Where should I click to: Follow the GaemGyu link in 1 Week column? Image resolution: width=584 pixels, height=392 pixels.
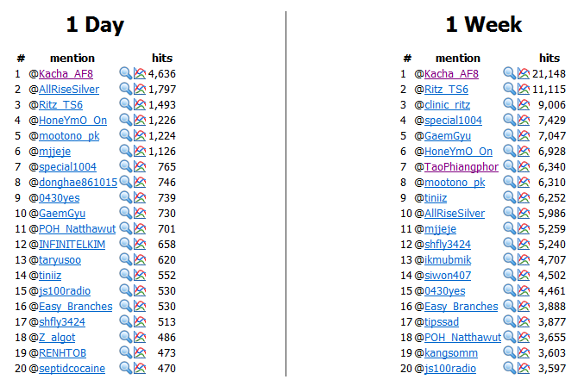point(448,136)
